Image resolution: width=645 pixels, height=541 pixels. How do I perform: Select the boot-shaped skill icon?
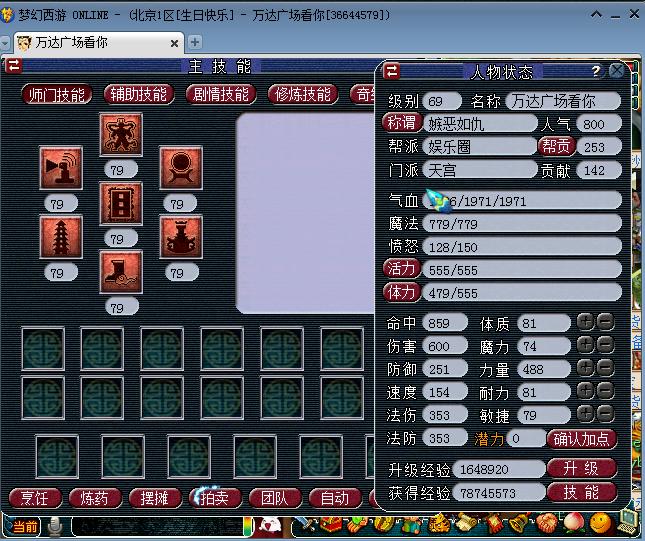click(x=121, y=272)
